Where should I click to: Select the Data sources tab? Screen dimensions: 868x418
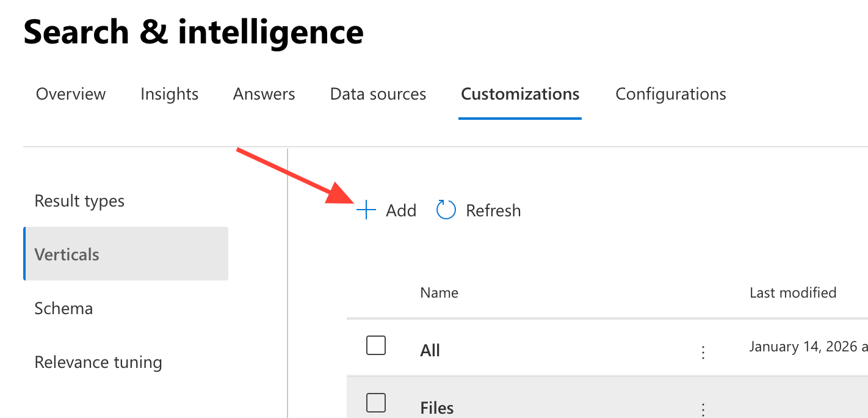point(378,94)
